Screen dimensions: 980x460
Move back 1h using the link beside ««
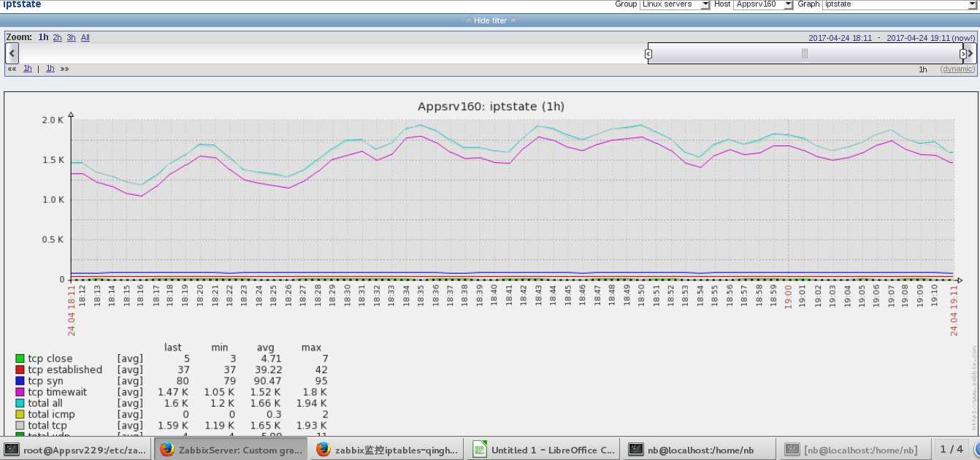click(x=28, y=69)
